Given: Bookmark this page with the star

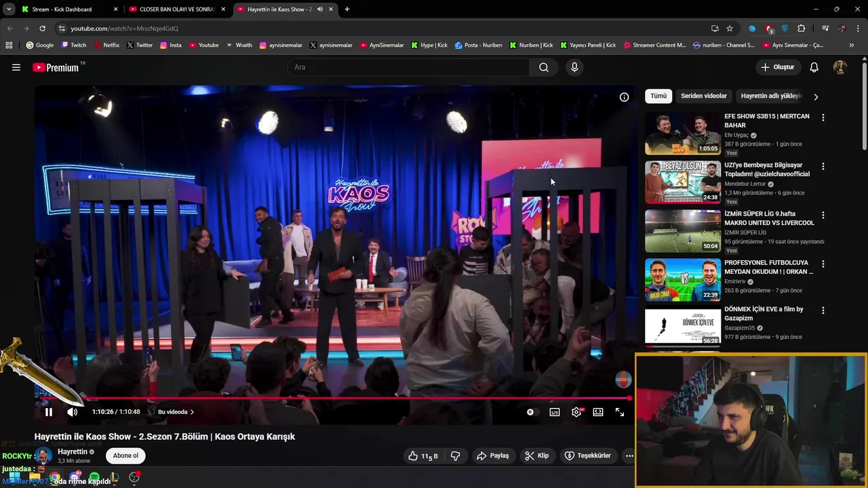Looking at the screenshot, I should [x=730, y=28].
